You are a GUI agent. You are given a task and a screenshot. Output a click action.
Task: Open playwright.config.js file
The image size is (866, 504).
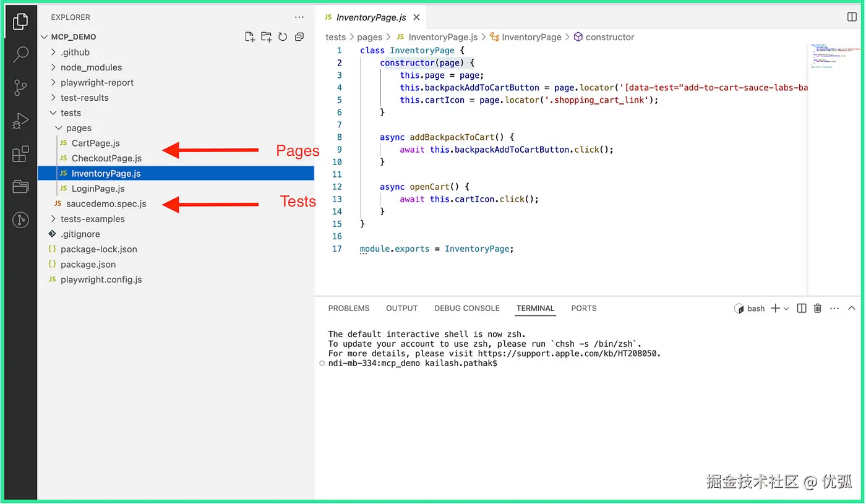tap(176, 280)
